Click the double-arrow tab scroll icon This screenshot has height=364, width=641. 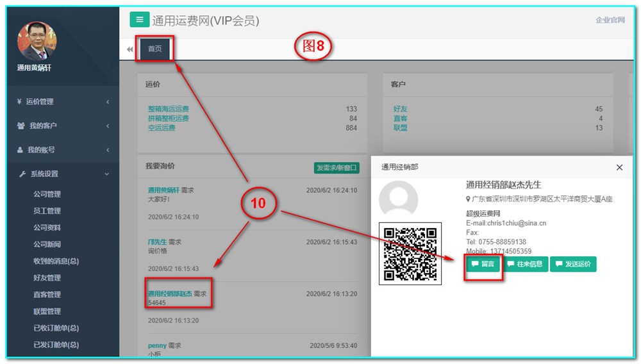click(130, 49)
